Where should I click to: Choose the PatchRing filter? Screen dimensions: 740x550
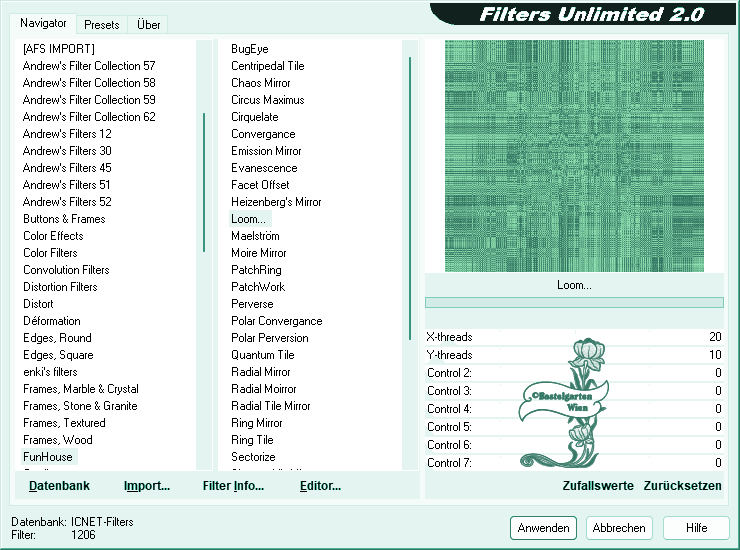256,270
